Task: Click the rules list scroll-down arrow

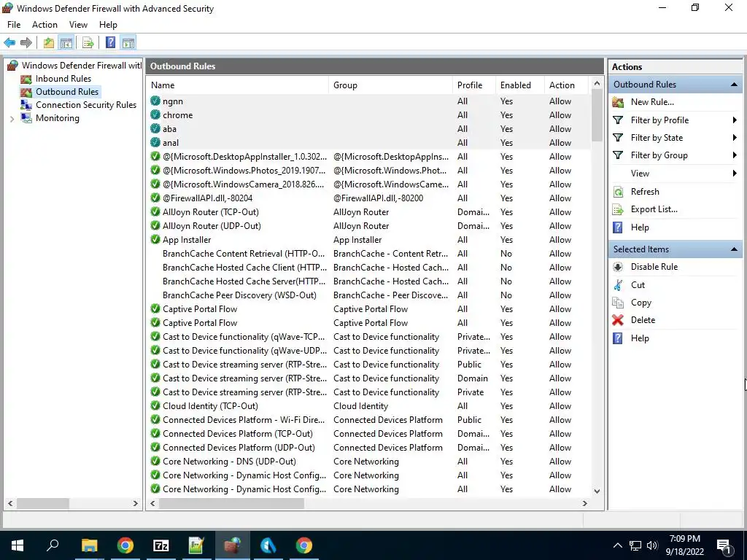Action: pyautogui.click(x=597, y=491)
